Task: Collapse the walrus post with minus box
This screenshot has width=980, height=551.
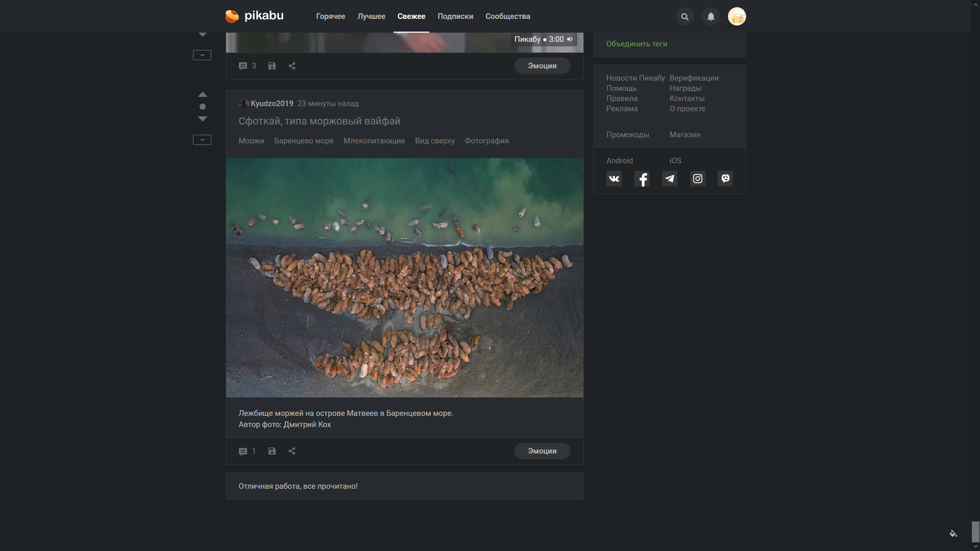Action: tap(202, 140)
